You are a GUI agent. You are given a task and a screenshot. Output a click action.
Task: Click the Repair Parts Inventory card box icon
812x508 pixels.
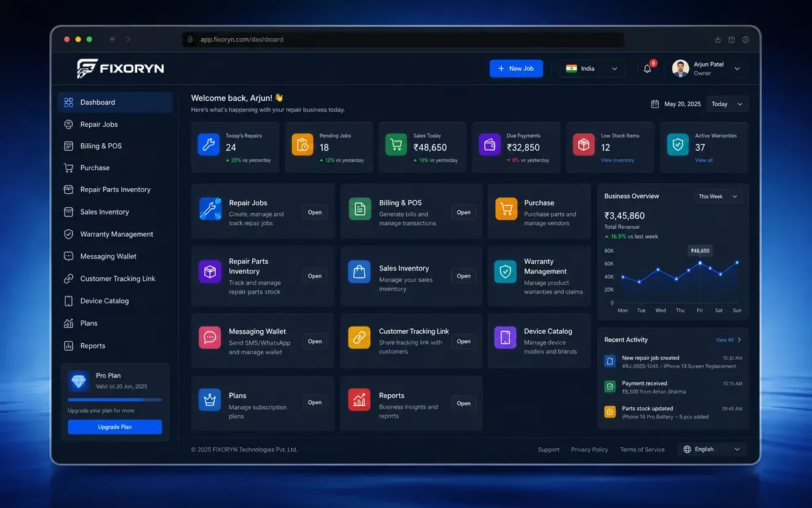click(x=210, y=272)
